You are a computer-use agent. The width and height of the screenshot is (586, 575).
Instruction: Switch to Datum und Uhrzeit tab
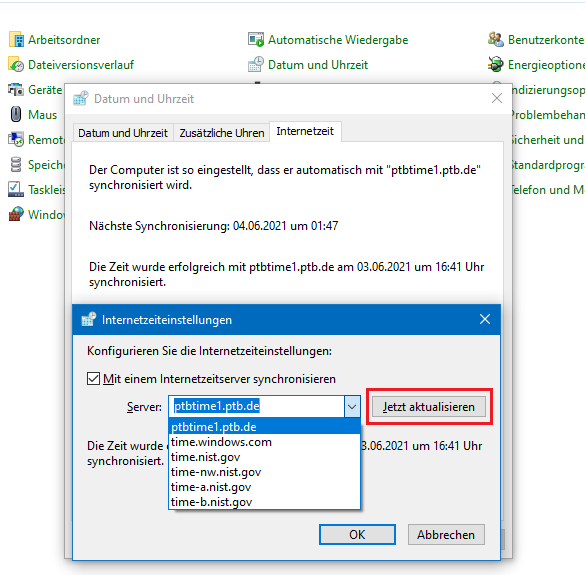(123, 133)
